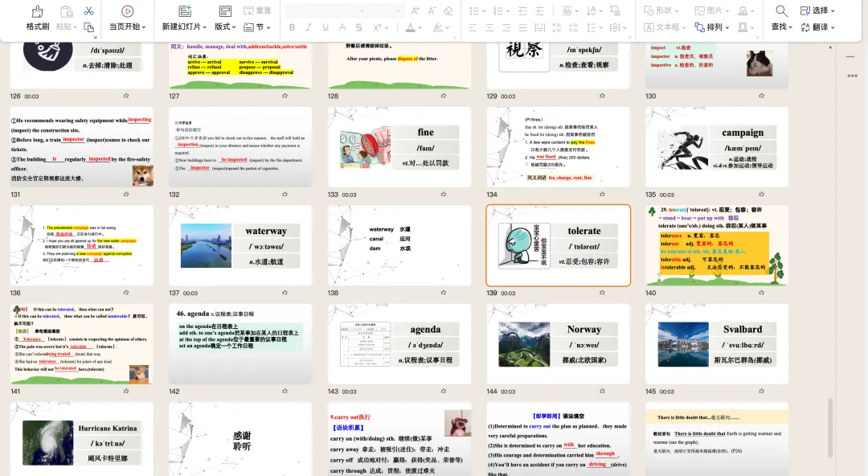Select the Format Painter brush icon
Screen dimensions: 868x476
coord(37,11)
